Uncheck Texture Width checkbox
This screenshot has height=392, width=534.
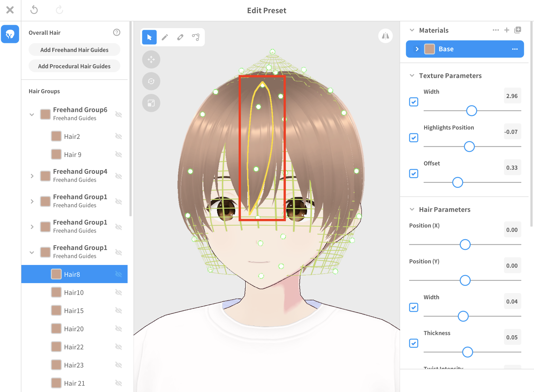414,102
